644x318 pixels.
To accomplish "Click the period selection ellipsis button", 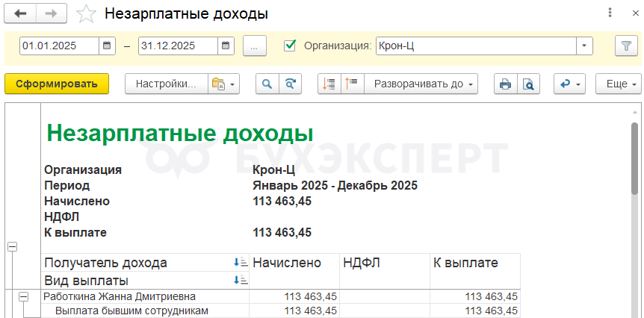I will click(255, 46).
